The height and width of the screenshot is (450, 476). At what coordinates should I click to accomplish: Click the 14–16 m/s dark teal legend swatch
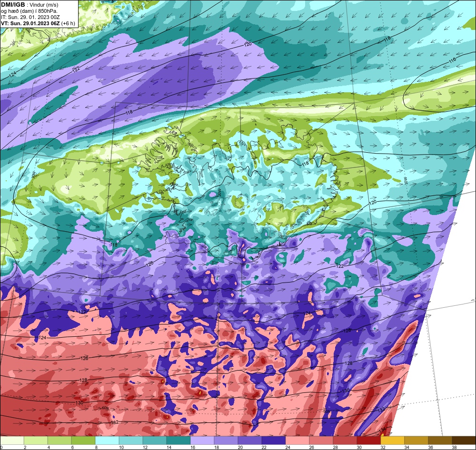(178, 440)
